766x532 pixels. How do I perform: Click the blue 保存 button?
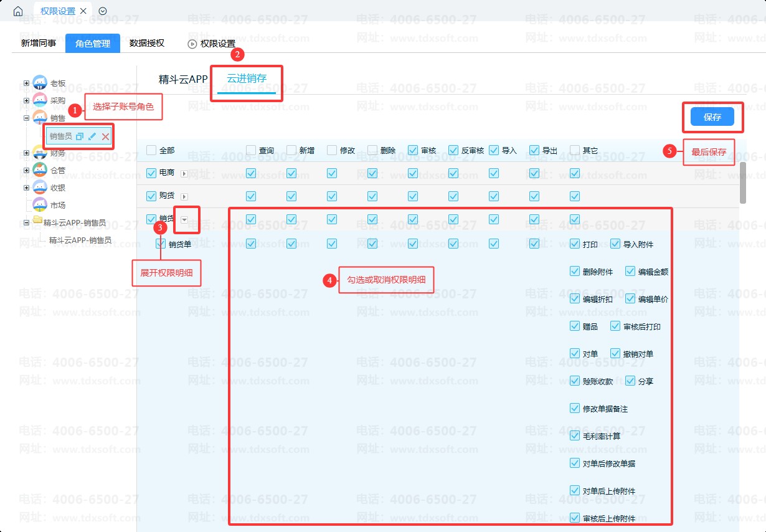point(712,117)
